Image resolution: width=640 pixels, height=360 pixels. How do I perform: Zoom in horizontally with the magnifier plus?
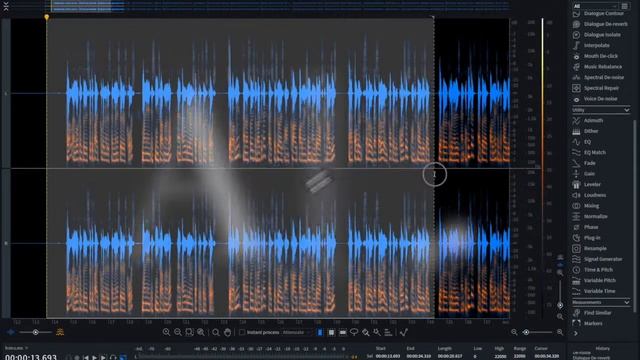point(167,333)
